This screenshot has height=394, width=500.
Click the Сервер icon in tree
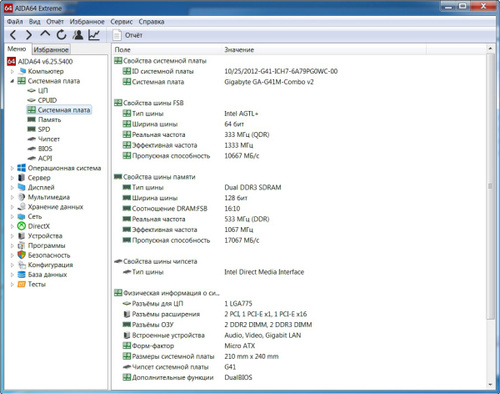[21, 177]
